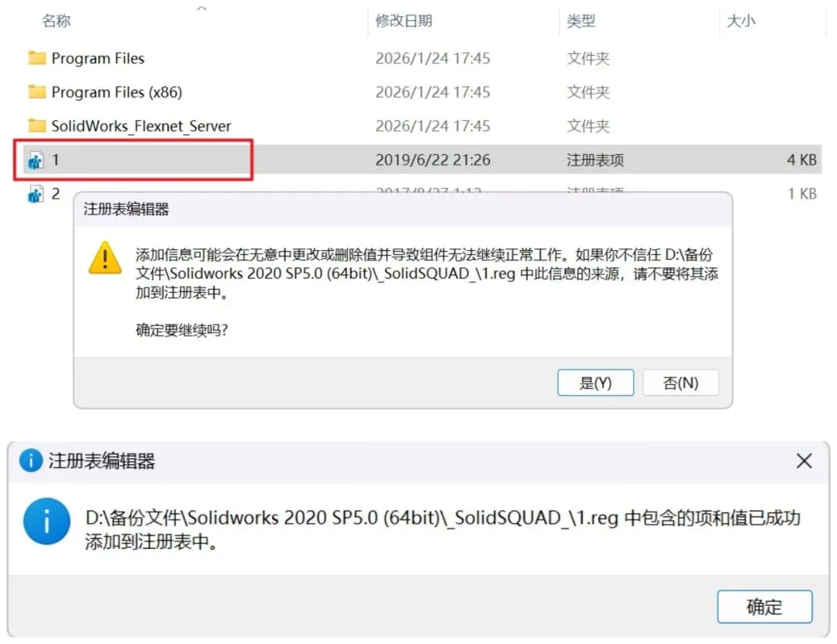Decline with the 否(N) button

coord(680,383)
